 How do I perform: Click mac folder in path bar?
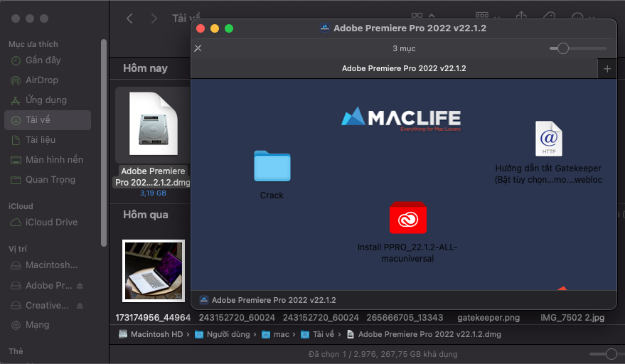(x=275, y=334)
